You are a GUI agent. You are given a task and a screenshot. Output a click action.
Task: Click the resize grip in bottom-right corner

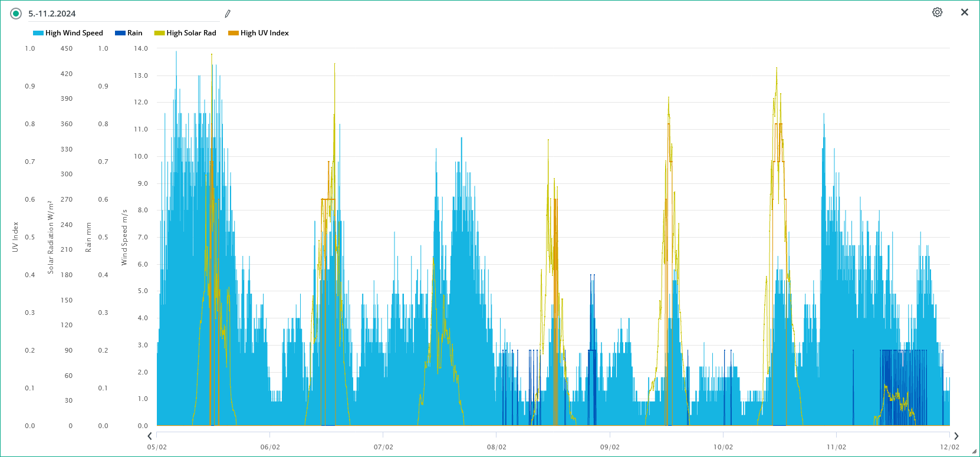click(x=974, y=452)
